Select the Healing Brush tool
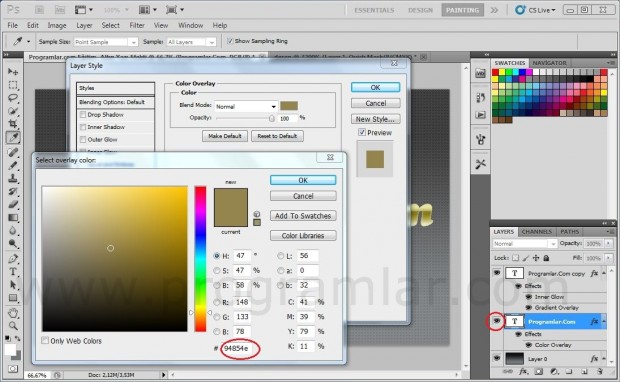Viewport: 620px width, 382px height. click(x=13, y=152)
